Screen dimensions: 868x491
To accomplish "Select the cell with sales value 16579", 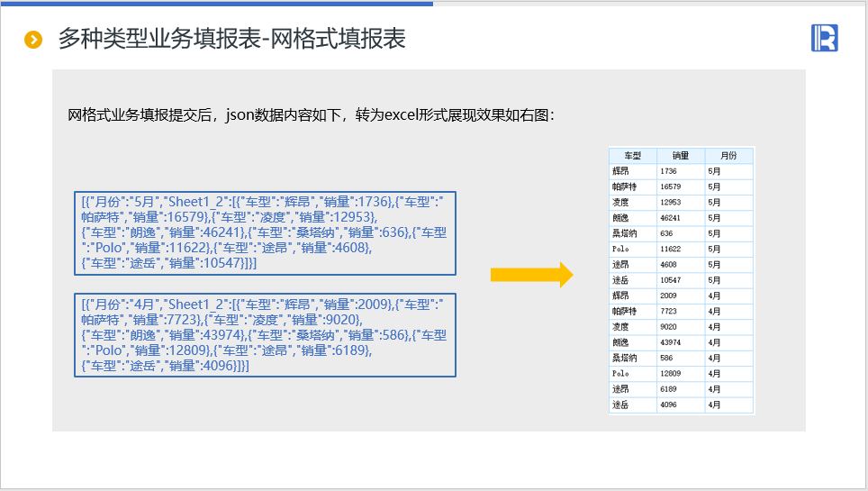I will point(680,186).
